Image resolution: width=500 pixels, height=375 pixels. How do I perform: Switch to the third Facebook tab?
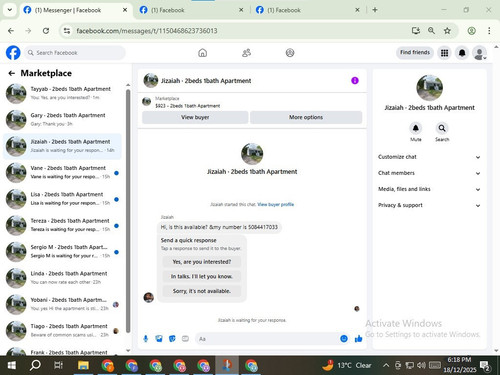coord(308,10)
